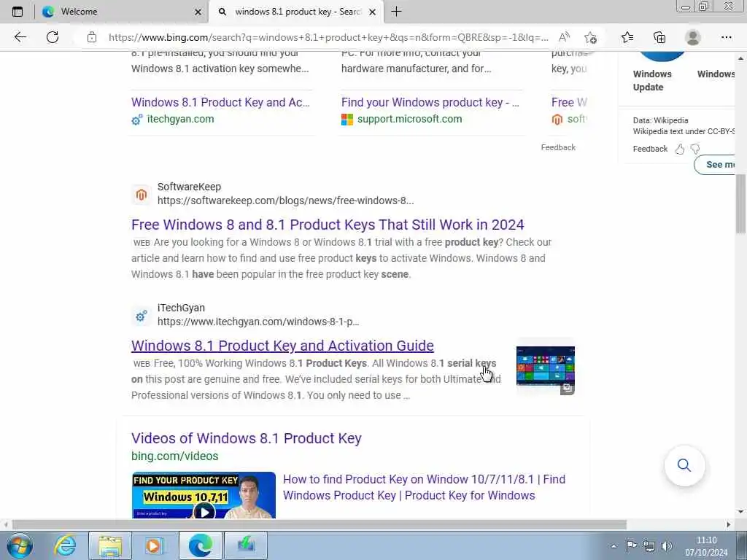Open Windows Media Player from the taskbar

coord(155,545)
